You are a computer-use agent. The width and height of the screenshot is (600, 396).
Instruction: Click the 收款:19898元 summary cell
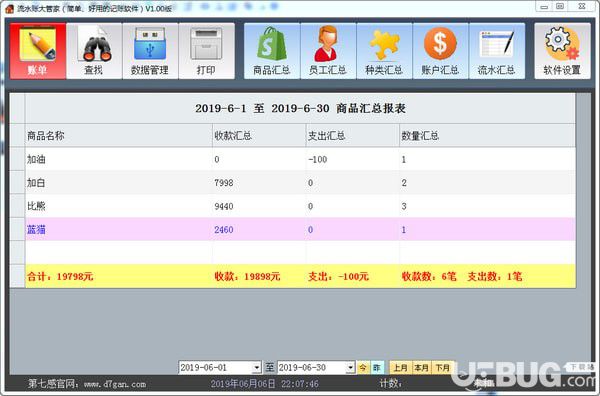click(x=259, y=276)
